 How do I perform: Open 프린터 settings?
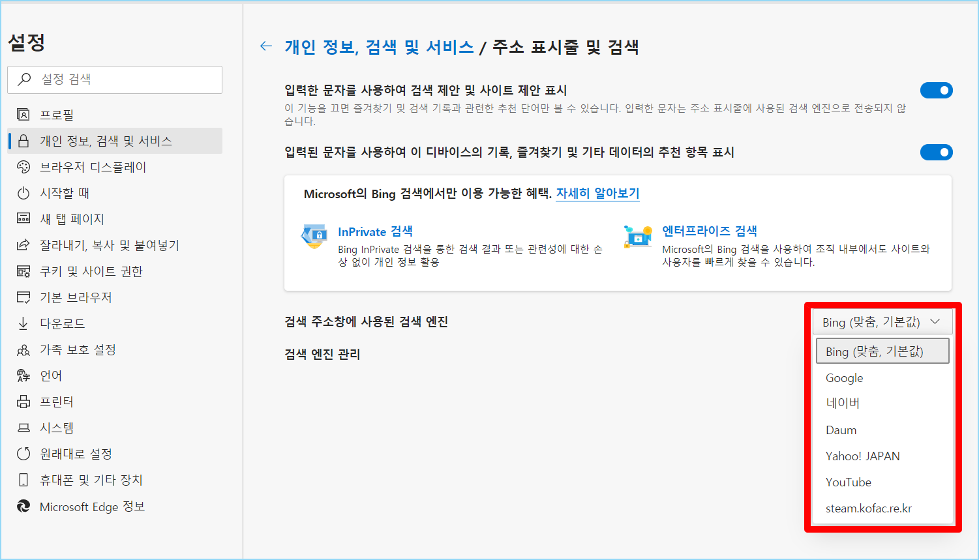(115, 402)
